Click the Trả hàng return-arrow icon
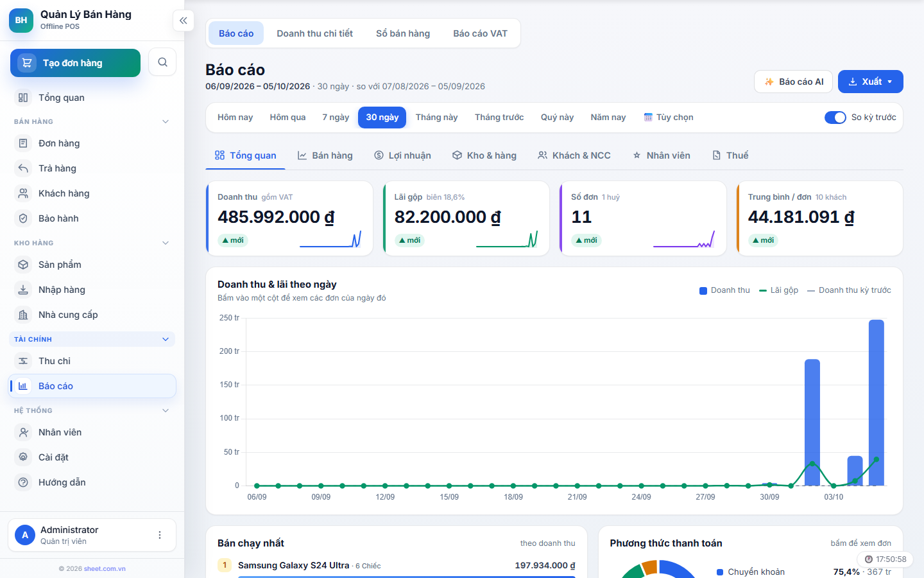Viewport: 924px width, 578px height. pos(23,168)
